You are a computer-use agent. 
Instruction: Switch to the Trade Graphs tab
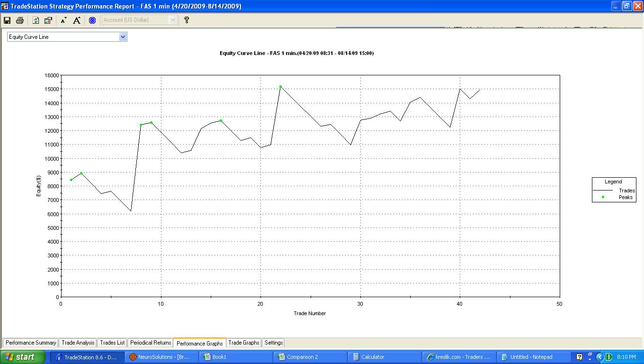(244, 343)
